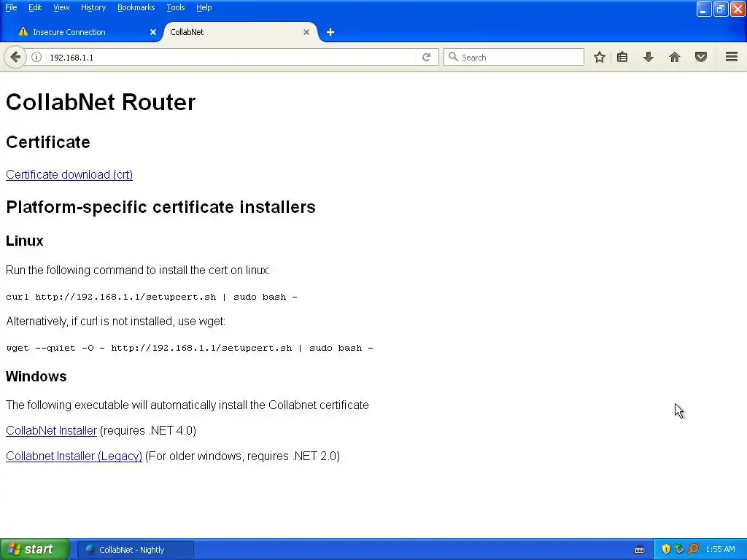The width and height of the screenshot is (747, 560).
Task: Open the hamburger menu
Action: click(x=732, y=57)
